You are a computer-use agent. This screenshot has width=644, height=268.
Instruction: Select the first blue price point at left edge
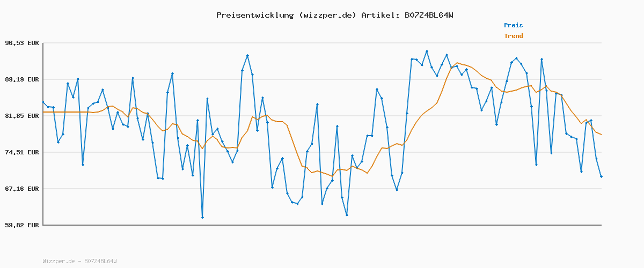click(x=43, y=102)
